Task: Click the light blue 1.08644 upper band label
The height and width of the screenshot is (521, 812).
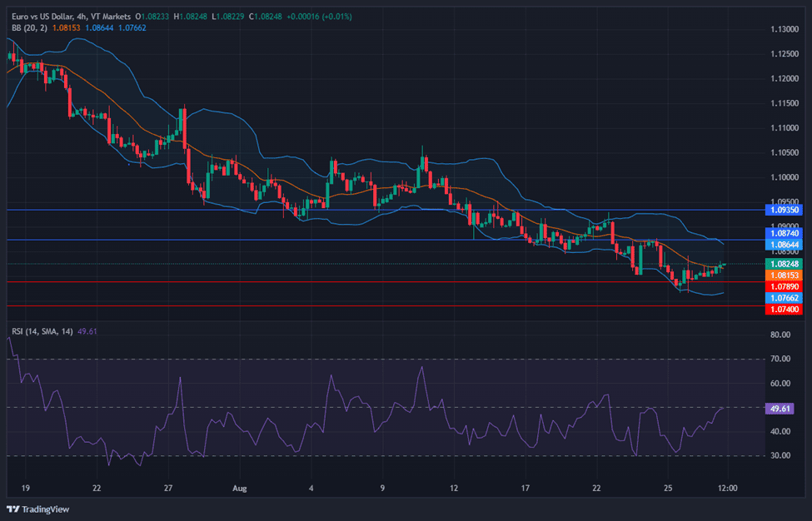Action: pos(784,246)
